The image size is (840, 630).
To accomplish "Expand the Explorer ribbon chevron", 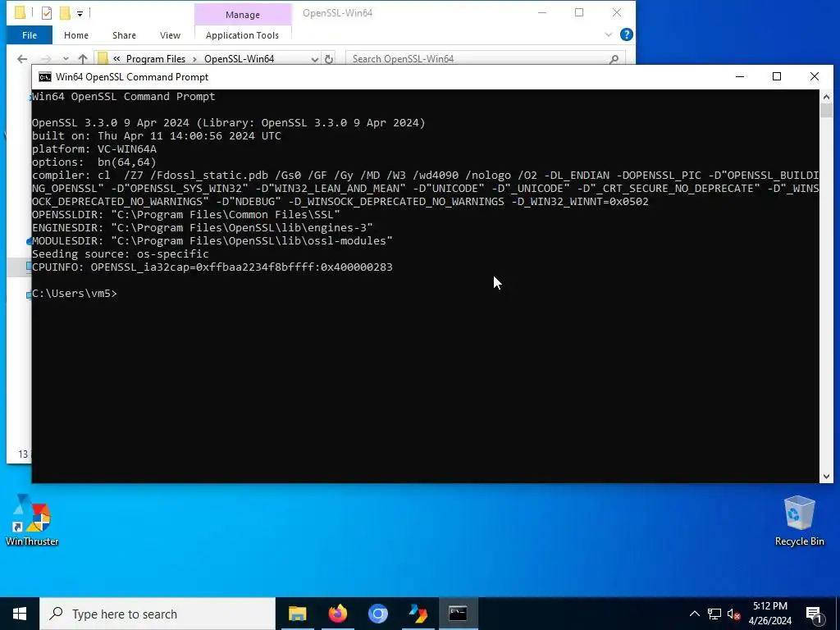I will [x=608, y=34].
